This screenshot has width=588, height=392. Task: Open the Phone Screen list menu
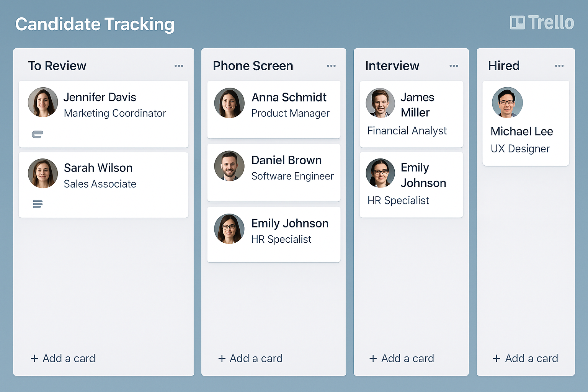(x=331, y=65)
